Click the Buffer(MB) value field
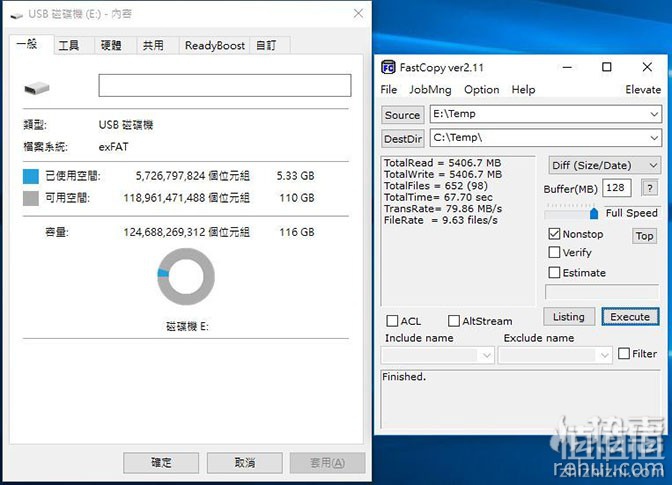The width and height of the screenshot is (672, 485). click(616, 188)
